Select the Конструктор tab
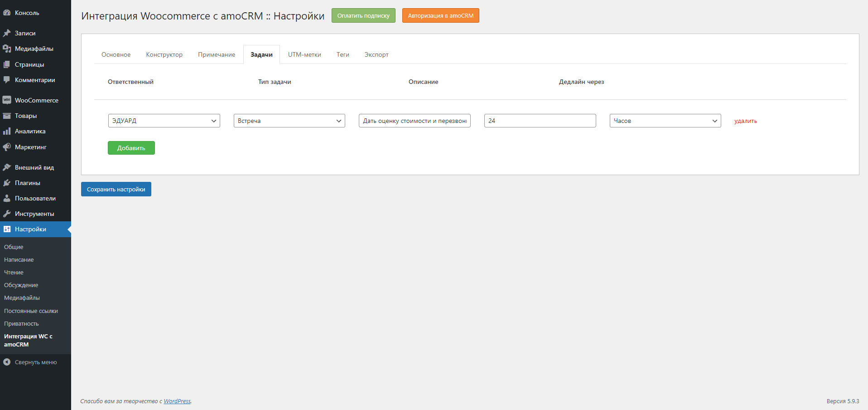 click(x=164, y=54)
